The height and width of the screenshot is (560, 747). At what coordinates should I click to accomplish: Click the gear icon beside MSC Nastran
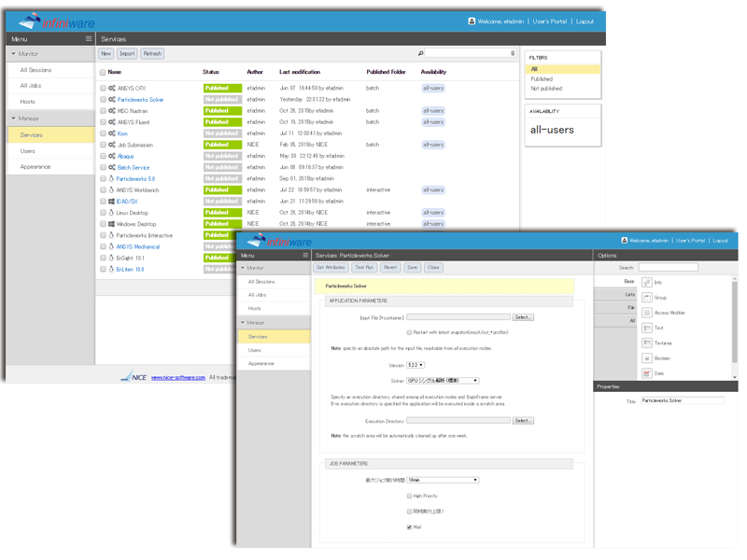(x=112, y=110)
